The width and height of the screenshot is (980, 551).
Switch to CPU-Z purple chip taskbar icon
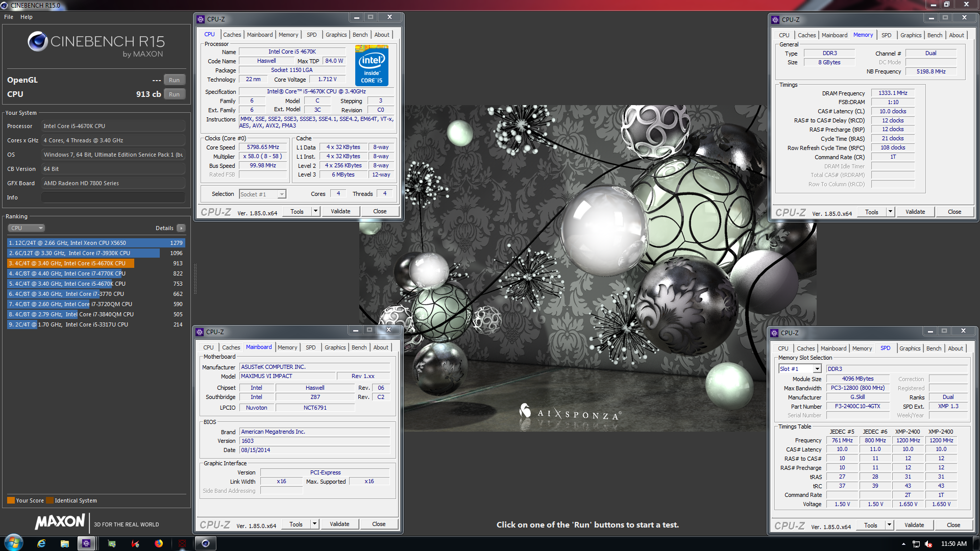[87, 543]
